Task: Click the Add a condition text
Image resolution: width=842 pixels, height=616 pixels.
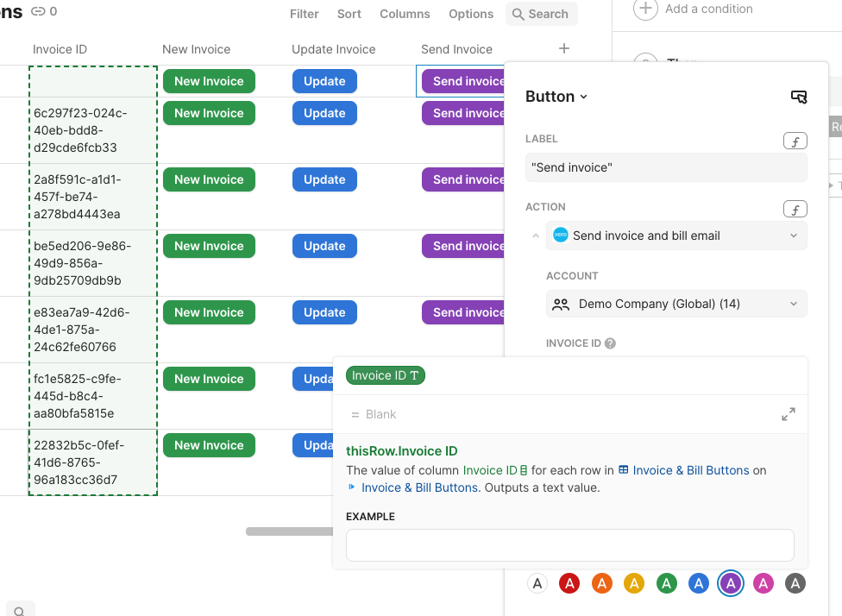Action: click(709, 9)
